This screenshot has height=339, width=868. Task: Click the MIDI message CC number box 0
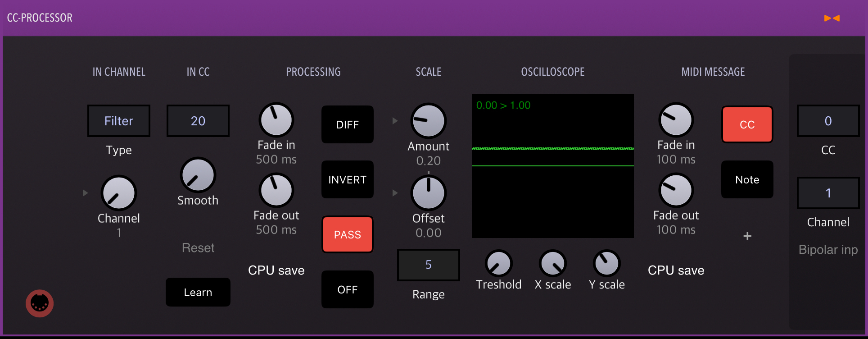click(828, 121)
